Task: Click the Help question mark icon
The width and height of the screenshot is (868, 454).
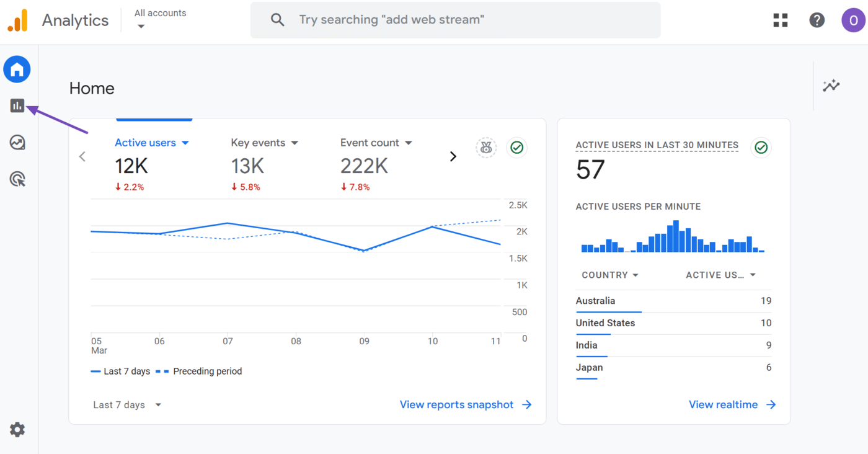Action: (x=817, y=20)
